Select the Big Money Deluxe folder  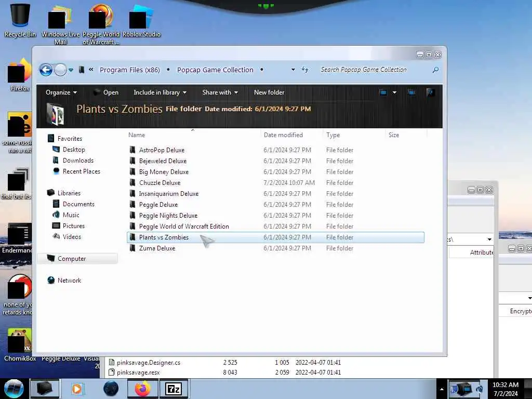164,171
